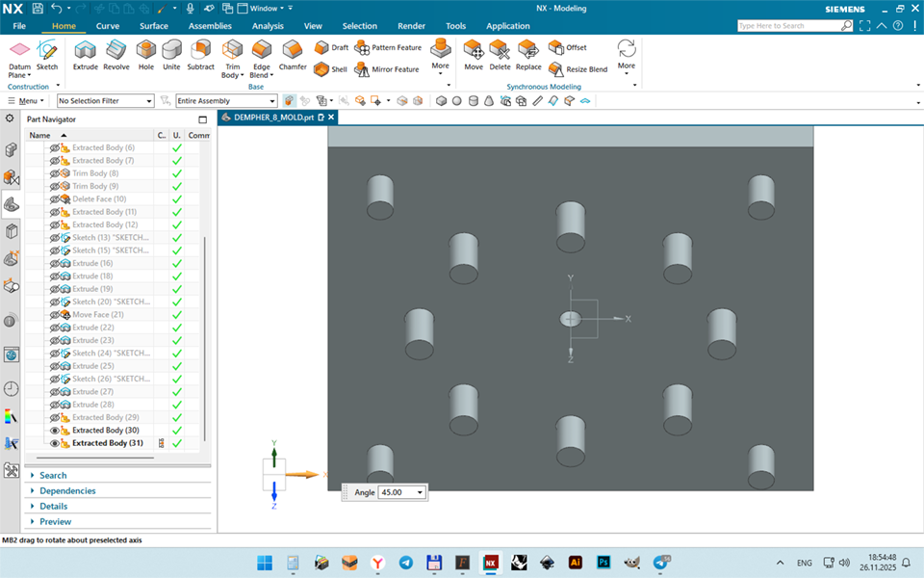Viewport: 924px width, 578px height.
Task: Click the Shell tool icon
Action: [x=321, y=69]
